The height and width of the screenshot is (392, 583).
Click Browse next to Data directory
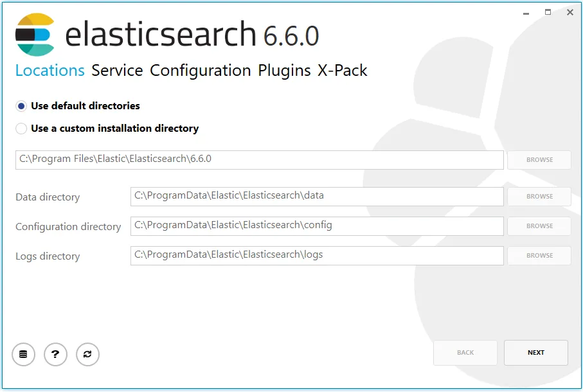539,197
